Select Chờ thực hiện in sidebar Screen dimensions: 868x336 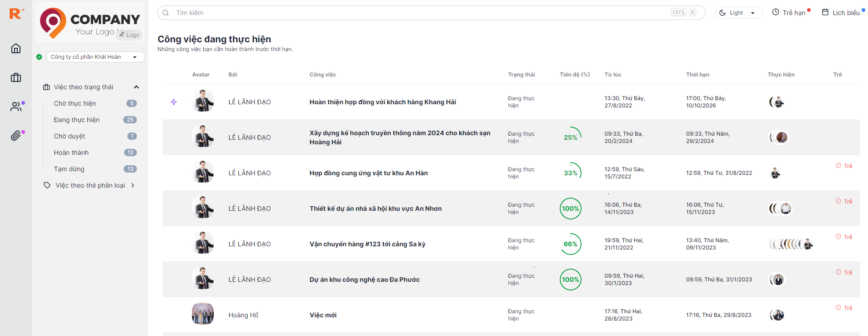click(75, 103)
